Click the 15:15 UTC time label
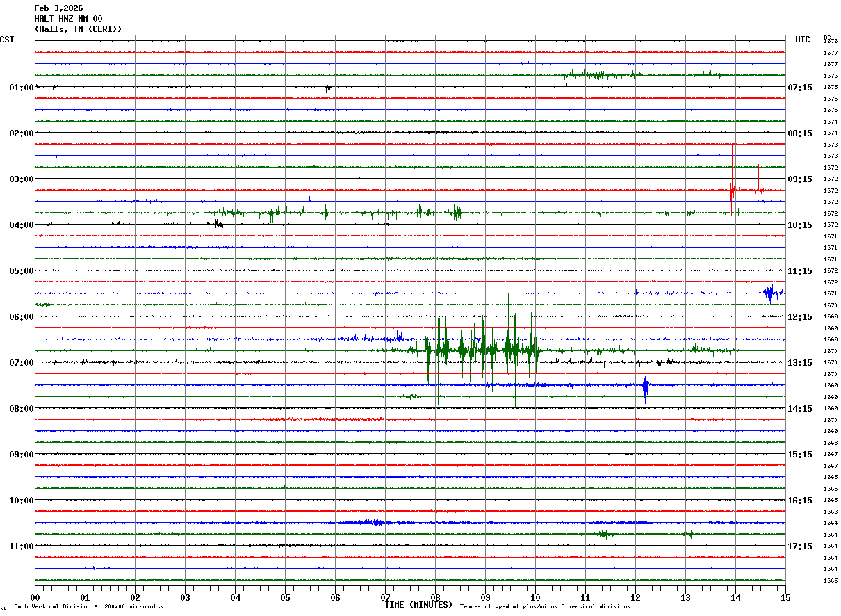The image size is (841, 616). coord(799,455)
